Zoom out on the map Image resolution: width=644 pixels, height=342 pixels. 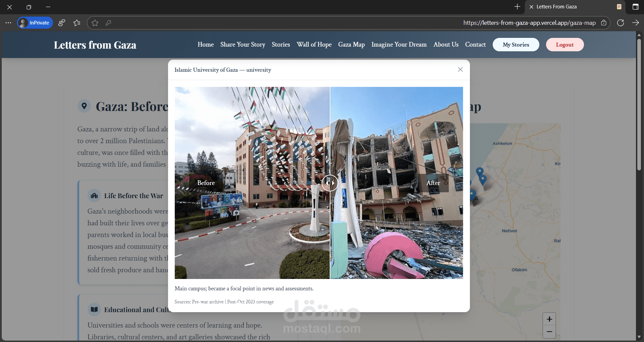point(549,332)
